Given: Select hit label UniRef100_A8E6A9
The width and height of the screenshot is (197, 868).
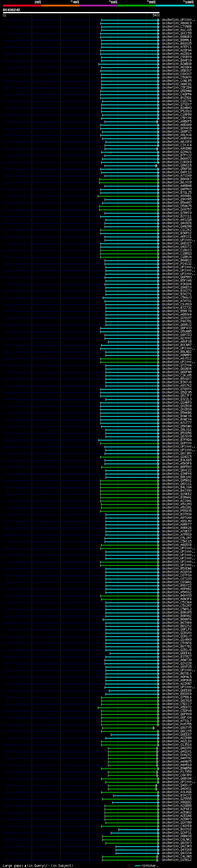Looking at the screenshot, I should 177,125.
